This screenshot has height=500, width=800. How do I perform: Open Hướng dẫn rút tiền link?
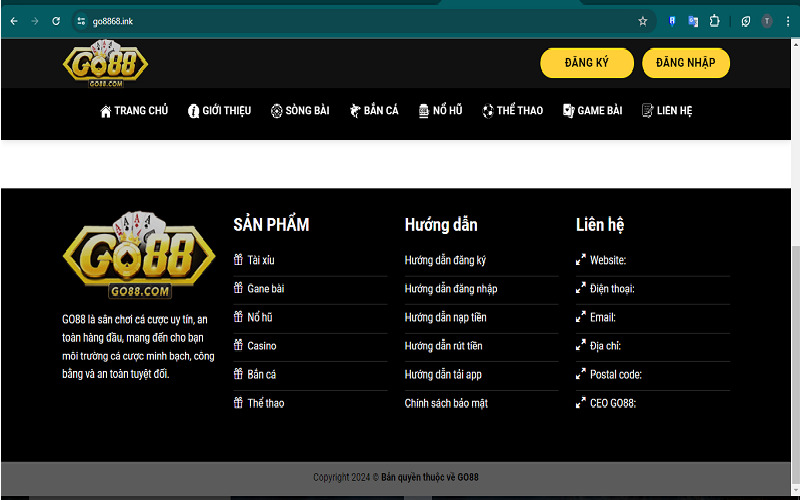[443, 346]
